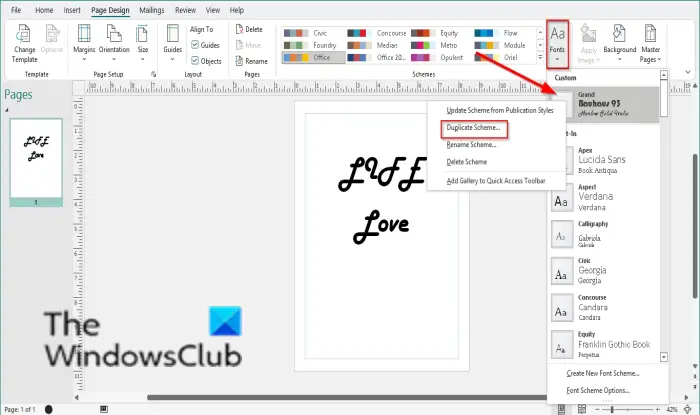The height and width of the screenshot is (415, 700).
Task: Select the Aspect Verdana font scheme
Action: pos(604,197)
